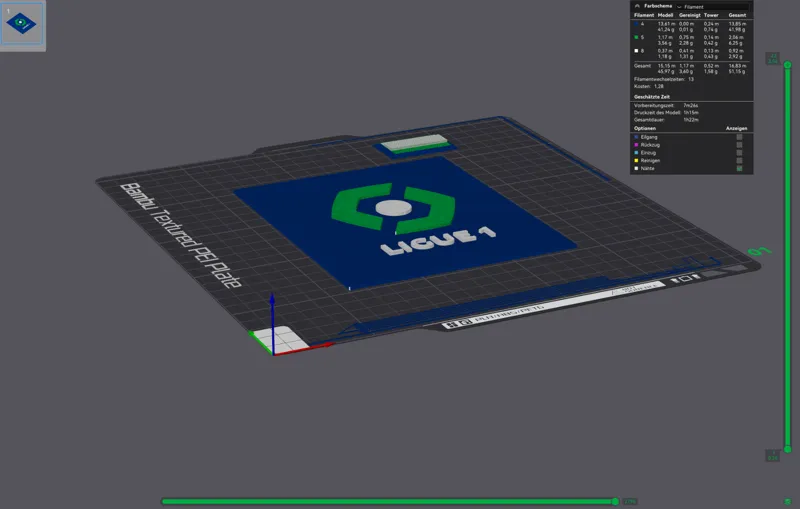Click the green color swatch for filament 5
Viewport: 800px width, 509px height.
[x=636, y=37]
